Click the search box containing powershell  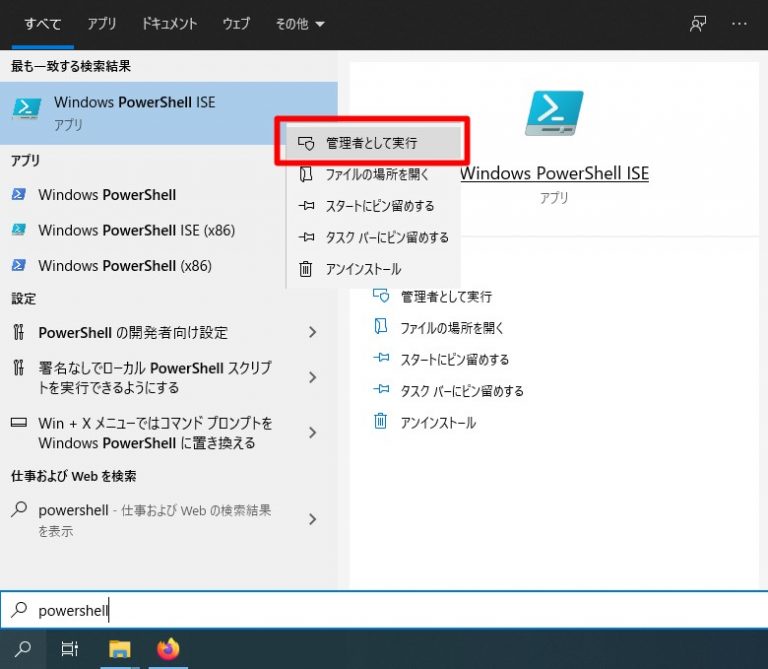pyautogui.click(x=384, y=610)
